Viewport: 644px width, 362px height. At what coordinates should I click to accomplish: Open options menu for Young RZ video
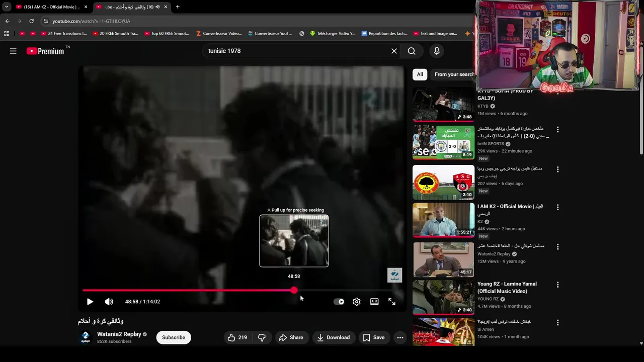557,285
